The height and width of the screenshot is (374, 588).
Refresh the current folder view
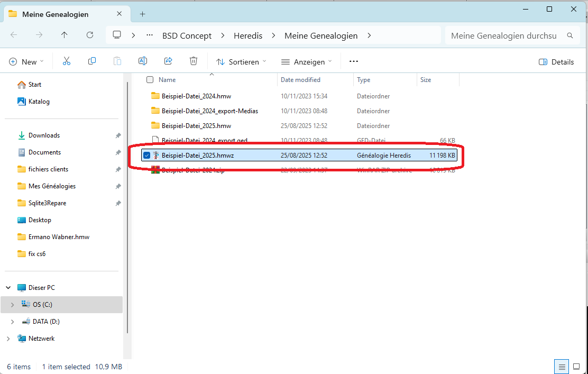coord(90,35)
